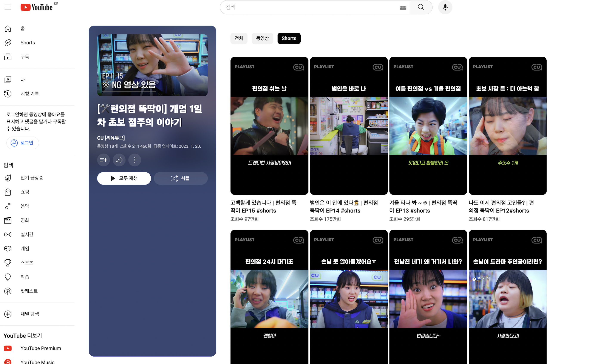
Task: Select the Shorts filter chip
Action: coord(289,38)
